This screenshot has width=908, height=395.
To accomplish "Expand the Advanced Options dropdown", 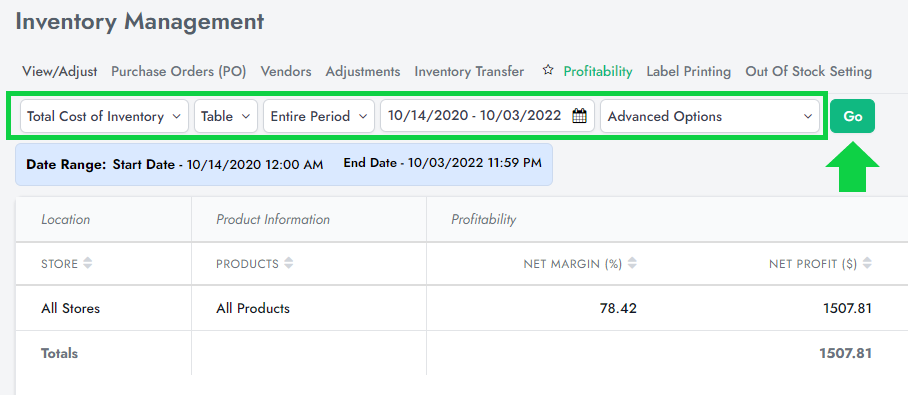I will click(x=710, y=116).
